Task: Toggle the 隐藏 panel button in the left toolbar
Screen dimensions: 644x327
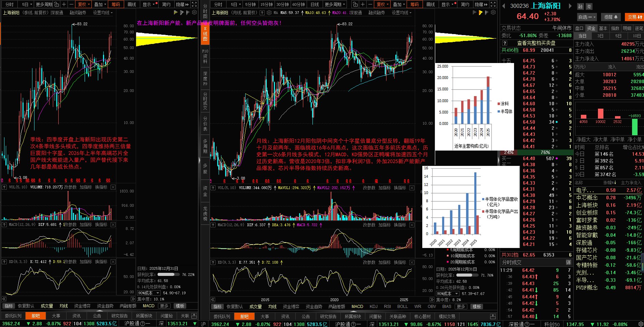Action: click(182, 4)
